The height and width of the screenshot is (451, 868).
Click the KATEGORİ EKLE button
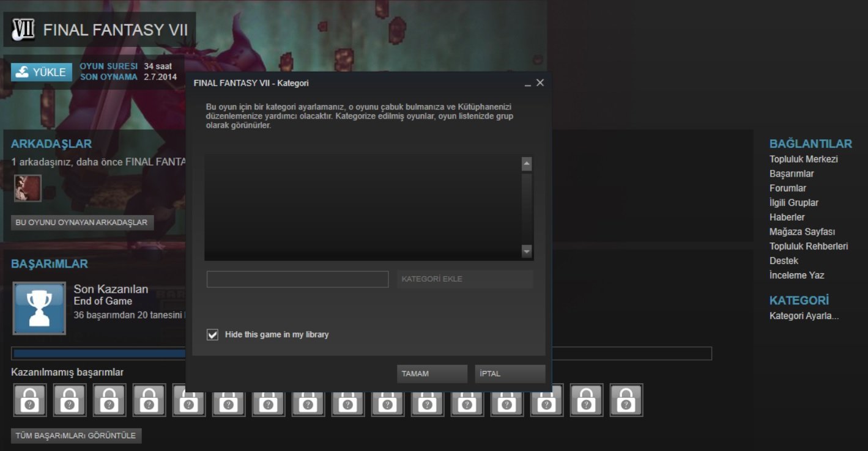point(465,279)
